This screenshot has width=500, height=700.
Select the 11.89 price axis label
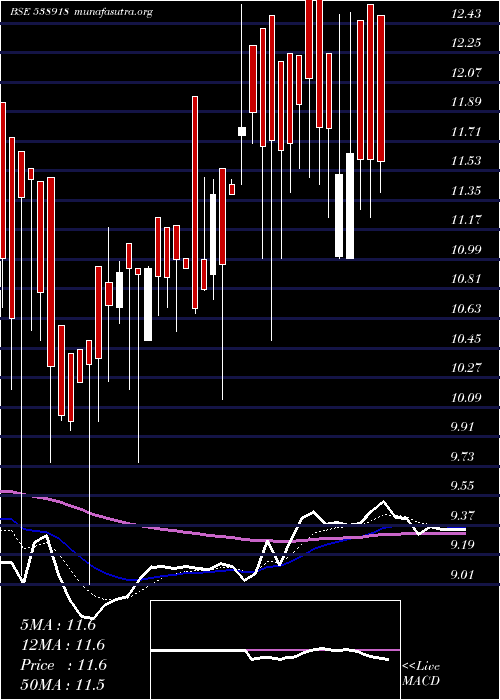(x=466, y=102)
